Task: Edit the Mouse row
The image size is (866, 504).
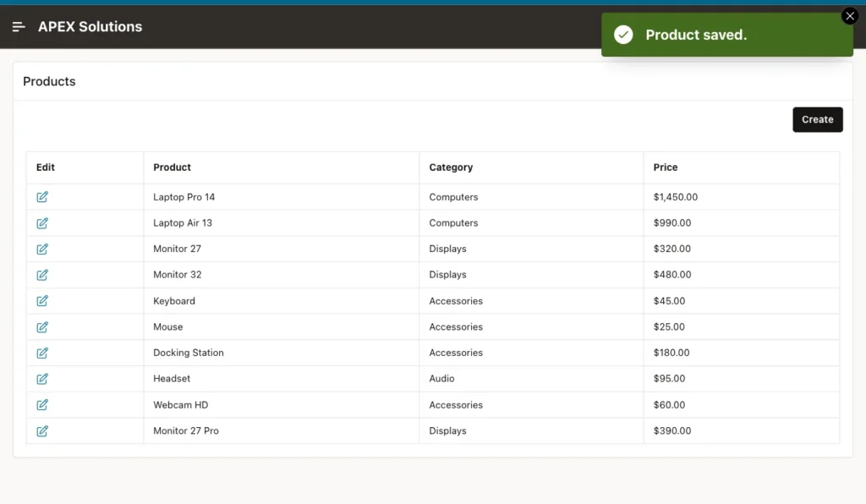Action: [42, 326]
